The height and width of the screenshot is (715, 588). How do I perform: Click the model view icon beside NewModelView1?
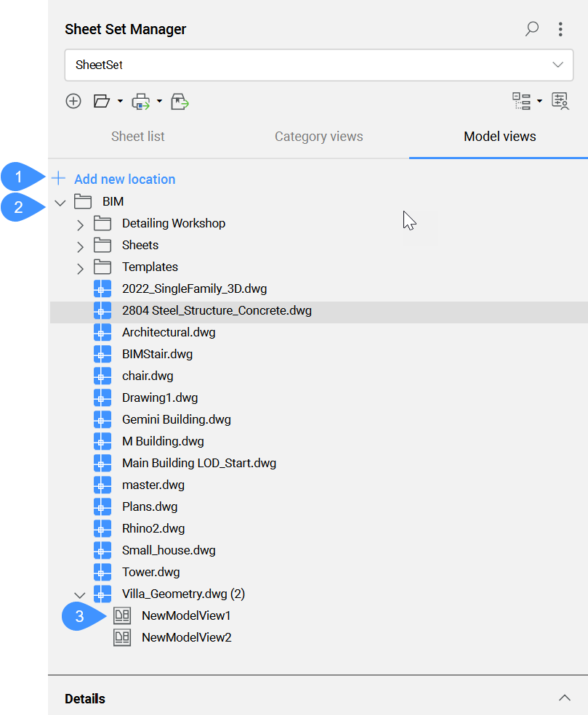click(123, 615)
